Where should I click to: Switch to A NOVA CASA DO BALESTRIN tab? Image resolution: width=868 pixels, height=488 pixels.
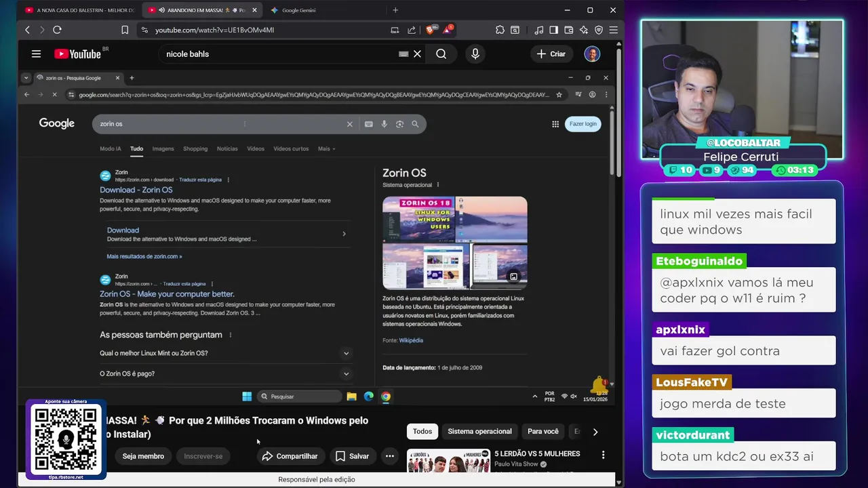coord(80,10)
